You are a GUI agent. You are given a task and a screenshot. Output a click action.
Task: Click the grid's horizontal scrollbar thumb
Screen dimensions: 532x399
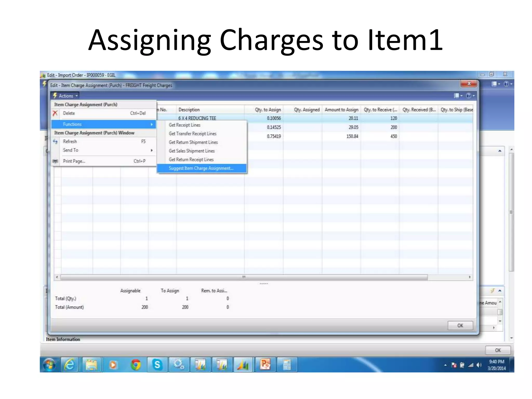point(244,277)
